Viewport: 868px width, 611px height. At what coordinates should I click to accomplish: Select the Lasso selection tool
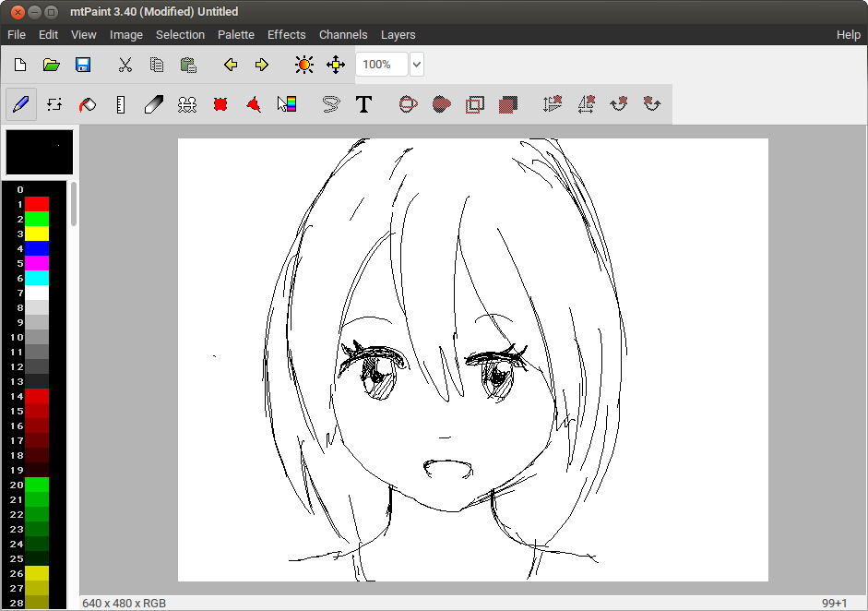click(x=329, y=103)
